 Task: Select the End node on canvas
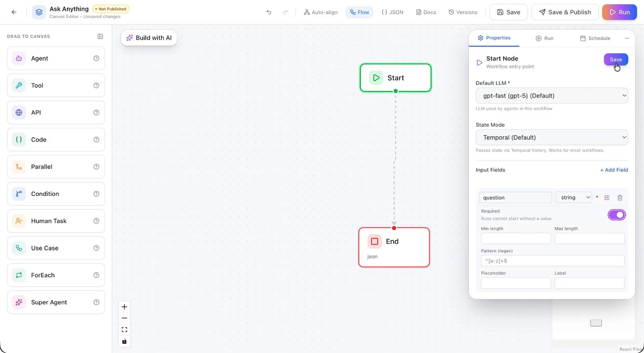point(394,247)
